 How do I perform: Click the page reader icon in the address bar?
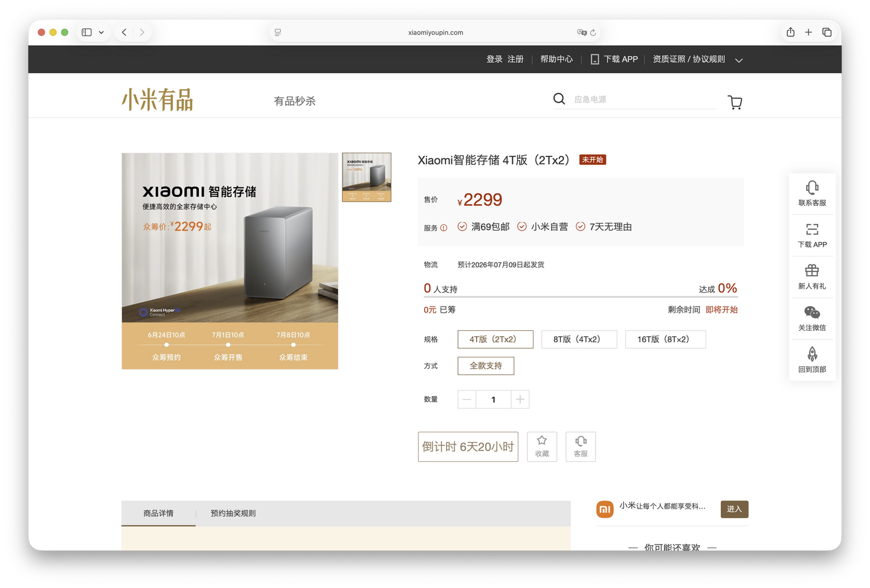click(x=278, y=33)
